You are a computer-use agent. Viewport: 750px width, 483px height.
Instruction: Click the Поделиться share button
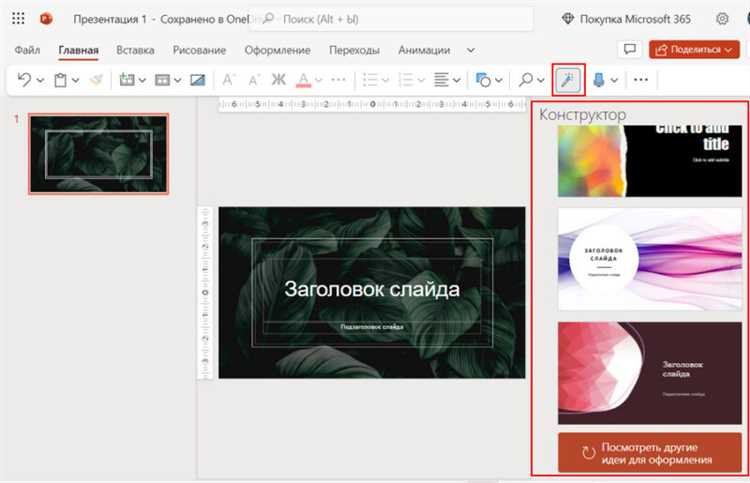click(x=692, y=49)
